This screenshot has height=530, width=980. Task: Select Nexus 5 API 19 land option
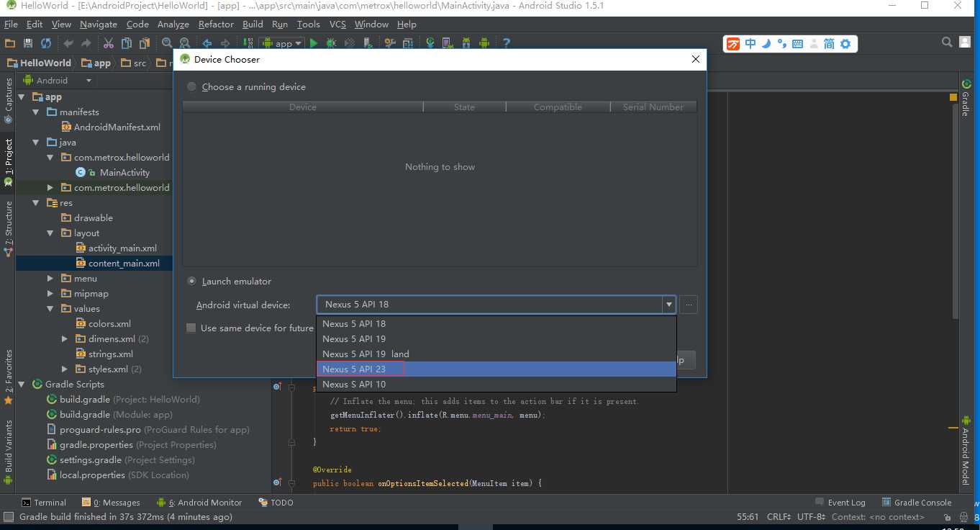[496, 354]
